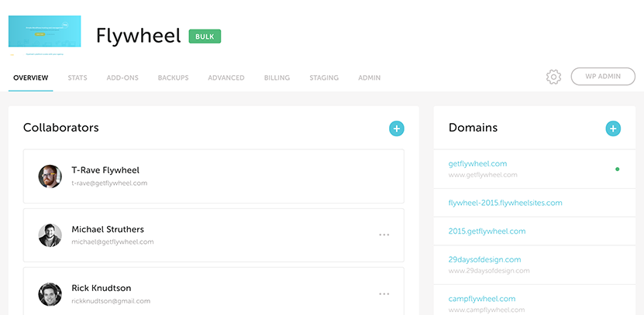
Task: Add a new collaborator with the plus icon
Action: pyautogui.click(x=396, y=128)
